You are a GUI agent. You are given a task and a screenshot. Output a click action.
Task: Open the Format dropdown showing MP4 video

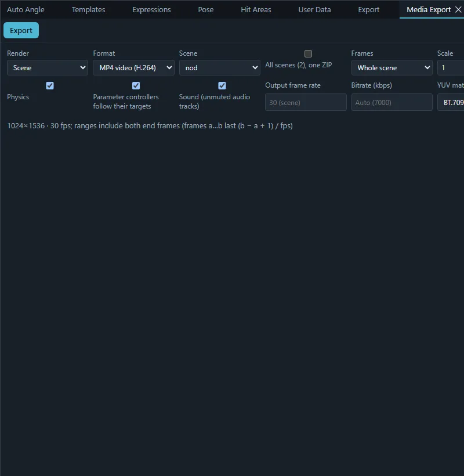(x=133, y=68)
